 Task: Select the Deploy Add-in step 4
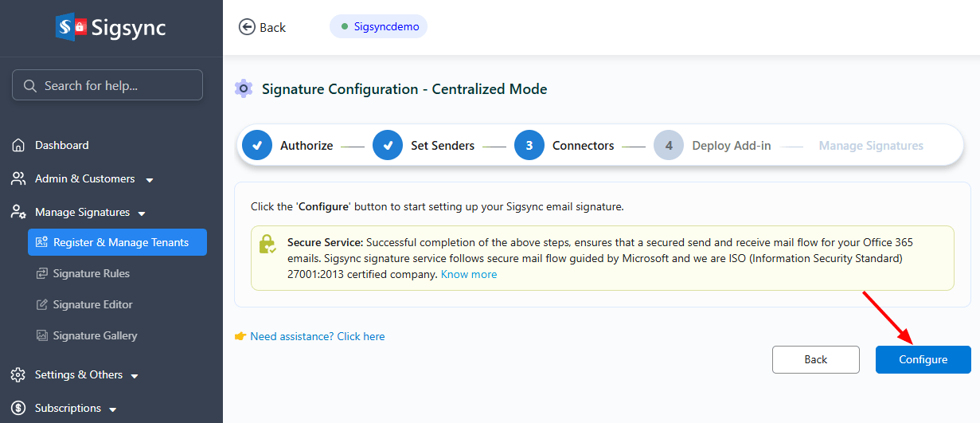[x=669, y=146]
